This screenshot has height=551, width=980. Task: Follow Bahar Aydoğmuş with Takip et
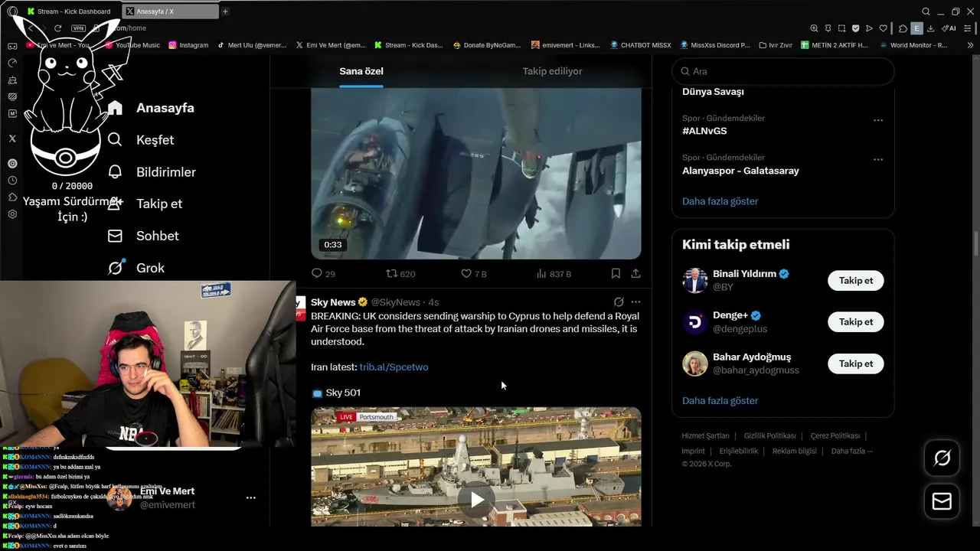(x=855, y=364)
